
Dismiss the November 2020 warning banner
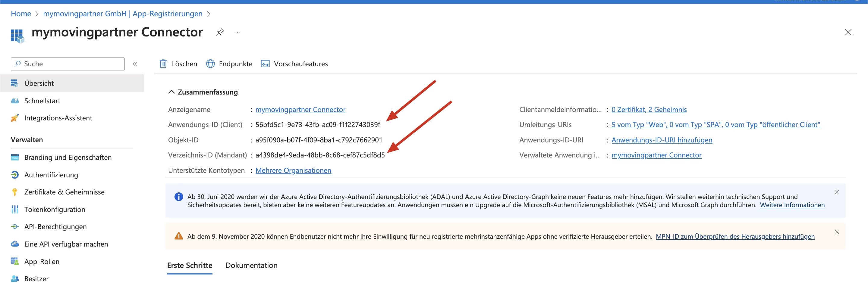click(x=836, y=232)
